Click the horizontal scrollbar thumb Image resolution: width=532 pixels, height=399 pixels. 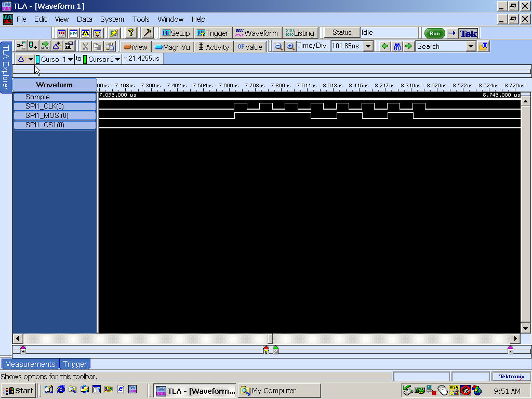tap(270, 338)
